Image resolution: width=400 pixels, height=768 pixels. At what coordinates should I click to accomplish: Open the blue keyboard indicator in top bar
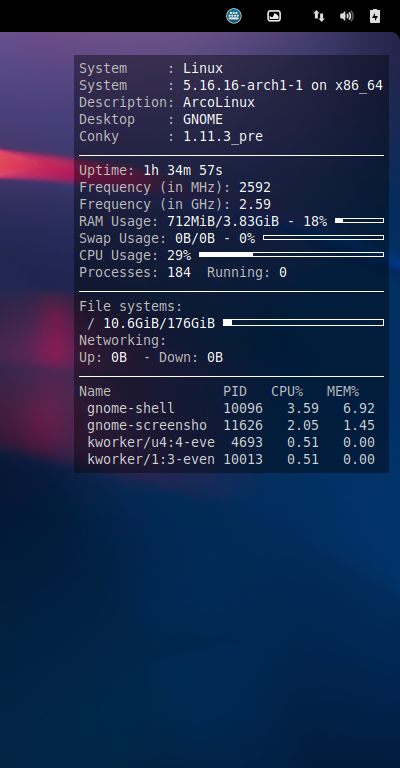coord(234,16)
